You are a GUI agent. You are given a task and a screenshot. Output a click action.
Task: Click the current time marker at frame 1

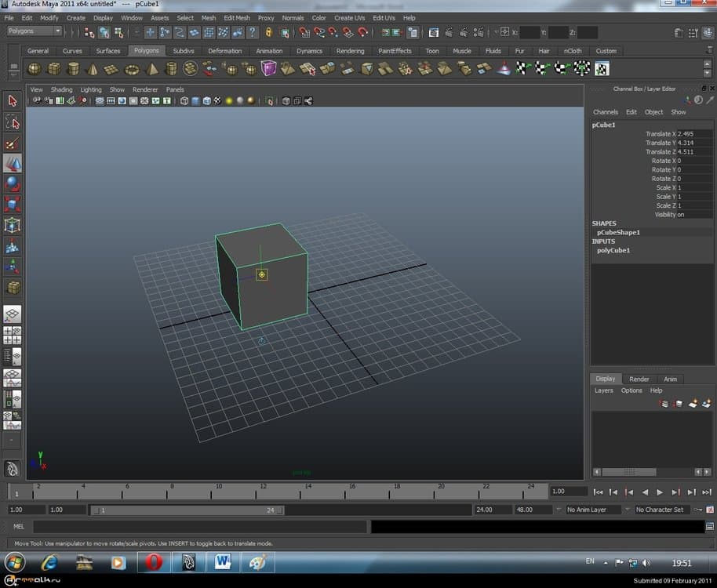pos(16,492)
